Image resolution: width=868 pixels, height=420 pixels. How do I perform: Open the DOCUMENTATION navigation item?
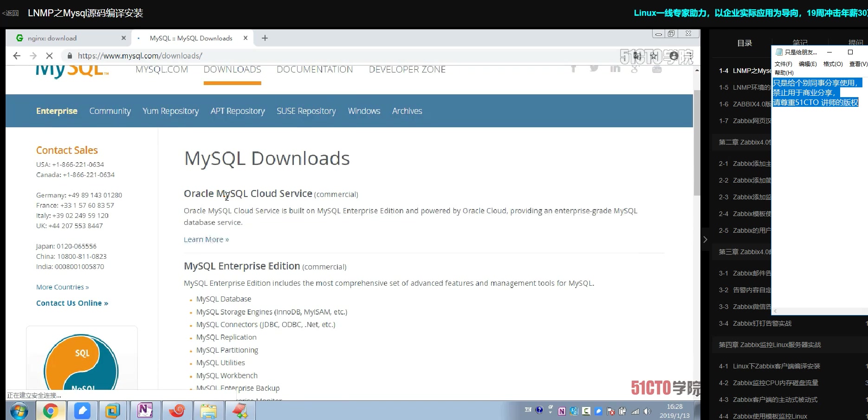coord(315,70)
